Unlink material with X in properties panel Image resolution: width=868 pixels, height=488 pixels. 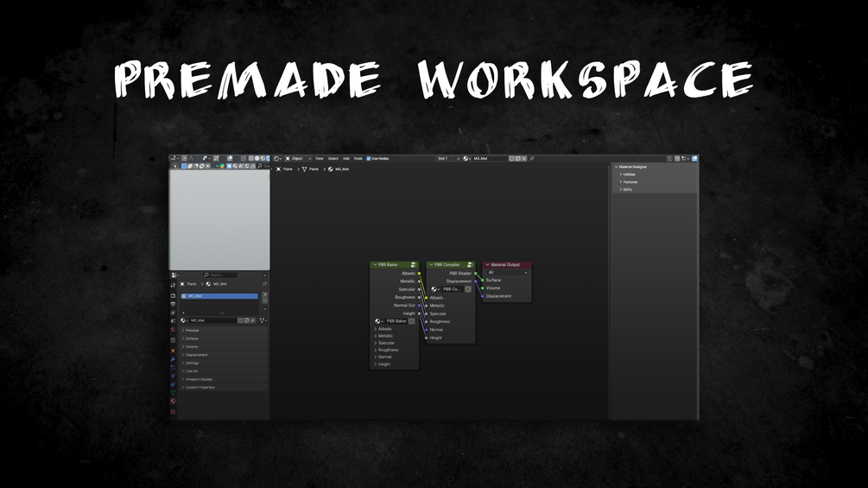click(x=253, y=321)
